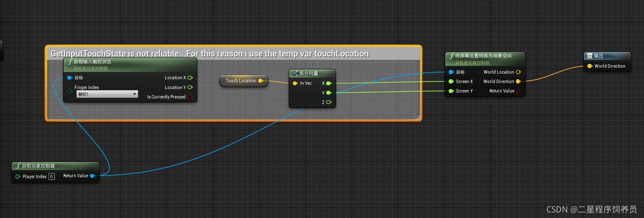The height and width of the screenshot is (218, 644).
Task: Click the X output pin on 拆分向量 node
Action: coord(328,83)
